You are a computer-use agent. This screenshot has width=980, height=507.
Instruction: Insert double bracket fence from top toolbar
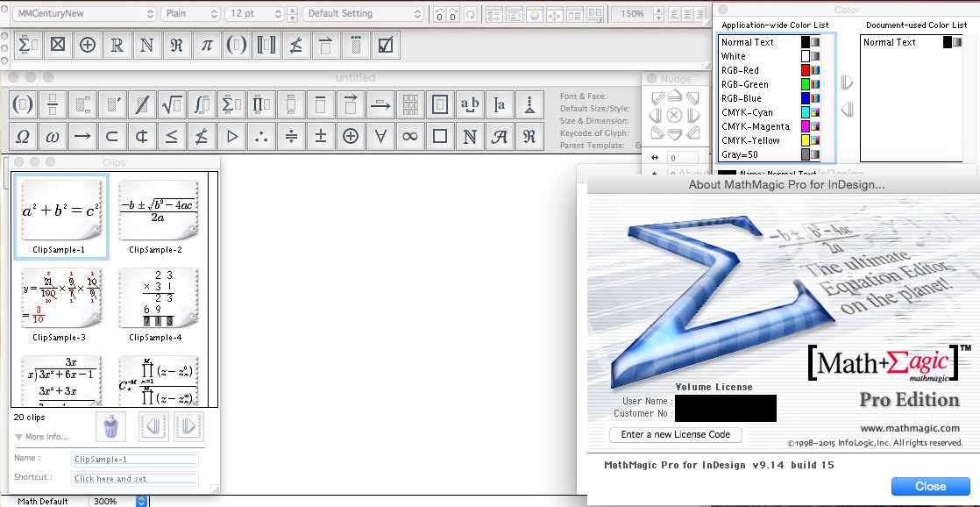266,45
